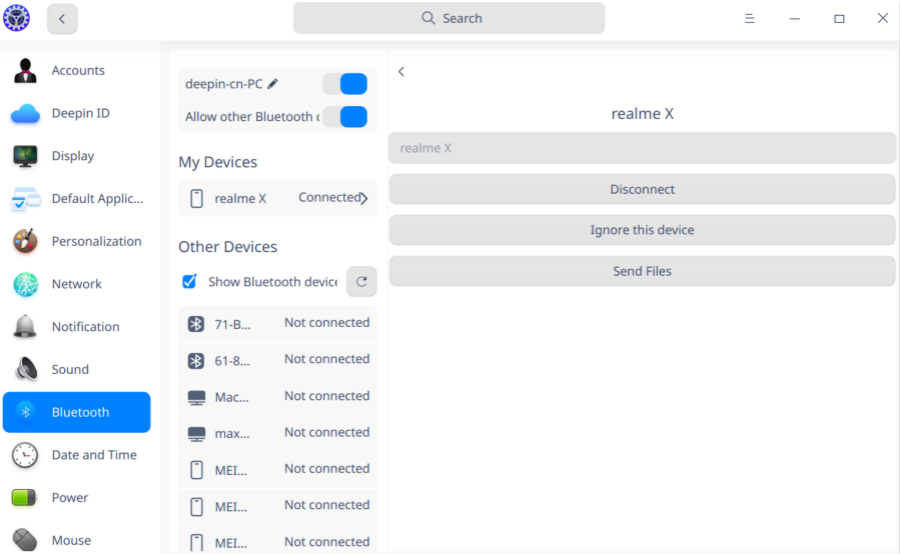This screenshot has width=900, height=554.
Task: Select Notification in sidebar
Action: tap(85, 327)
